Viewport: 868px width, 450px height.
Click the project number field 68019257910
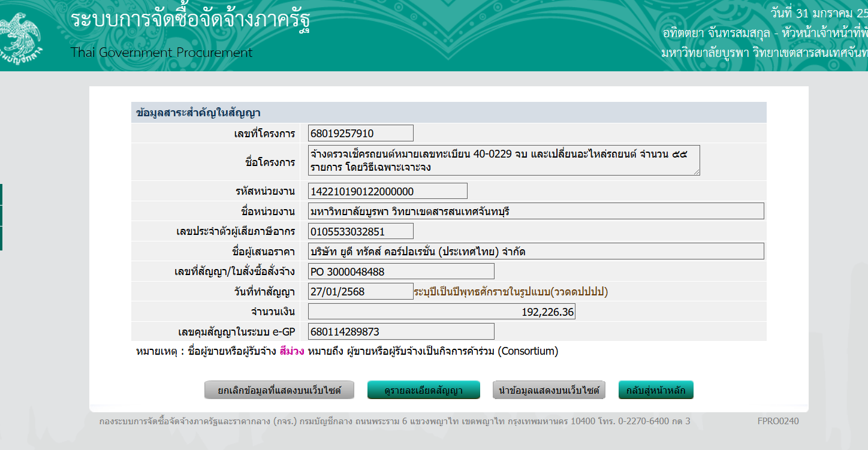(x=360, y=133)
